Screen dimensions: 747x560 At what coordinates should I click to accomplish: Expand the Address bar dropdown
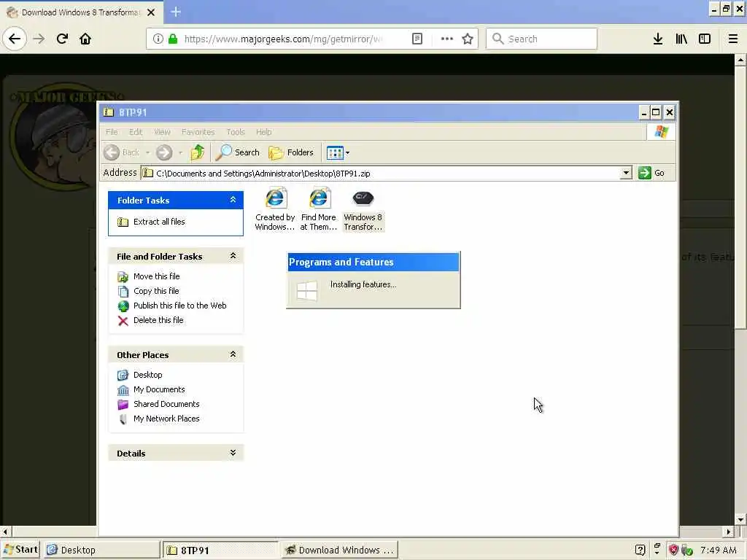(626, 173)
